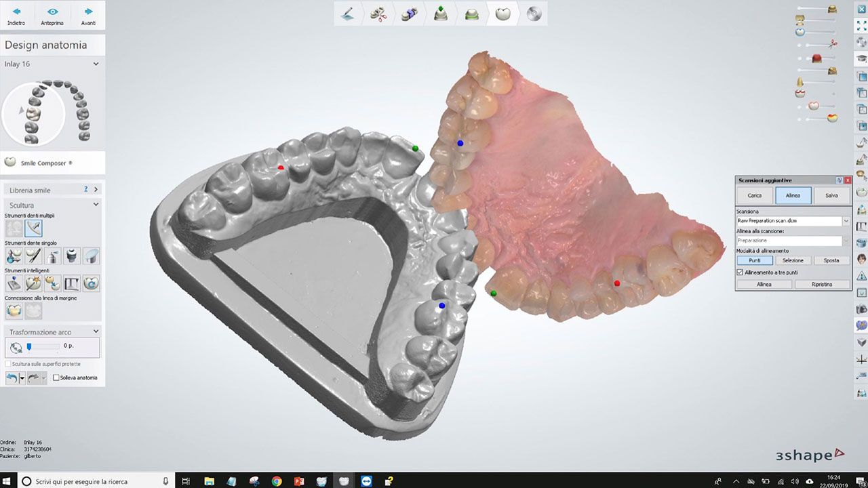Select the morph smart tool with wand icon
Viewport: 868px width, 488px height.
pos(32,283)
